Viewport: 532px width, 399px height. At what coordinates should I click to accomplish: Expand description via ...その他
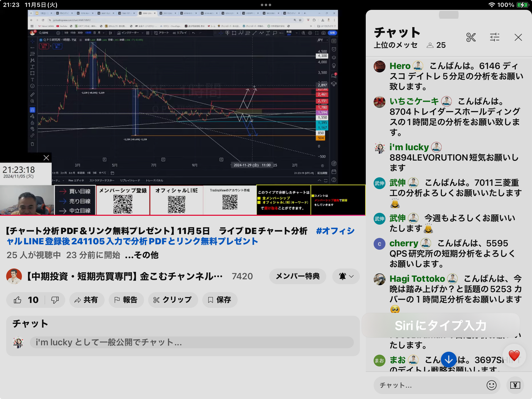(x=142, y=255)
